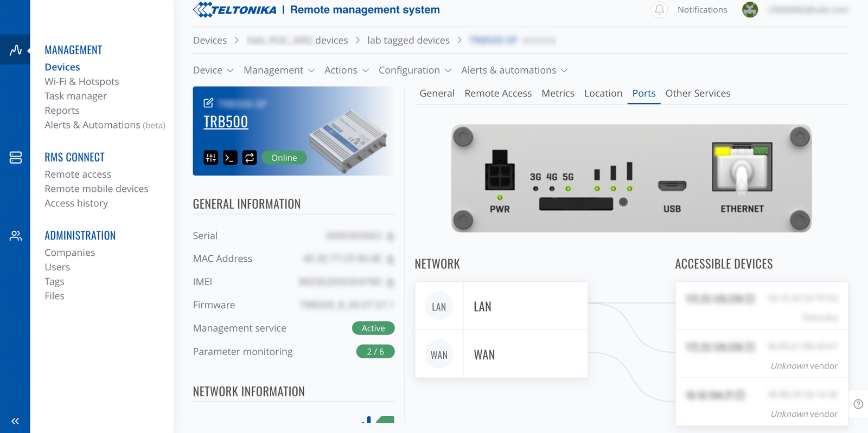The height and width of the screenshot is (433, 868).
Task: Expand the Actions dropdown menu
Action: click(347, 70)
